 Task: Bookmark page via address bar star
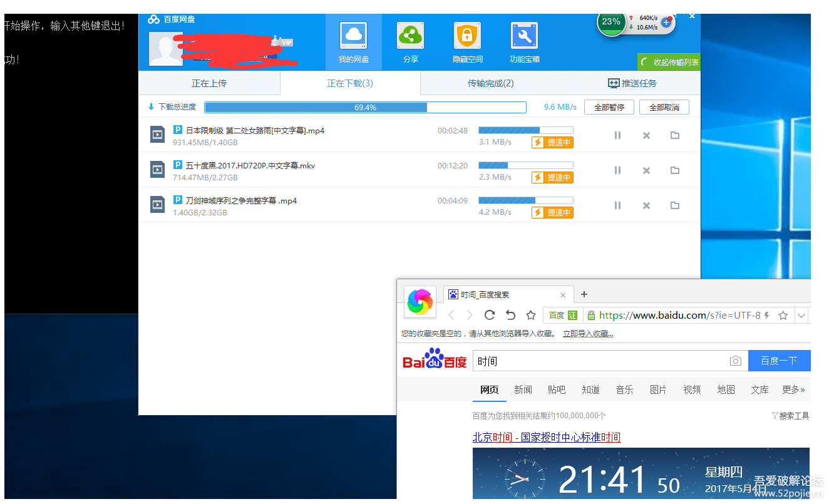pos(783,316)
